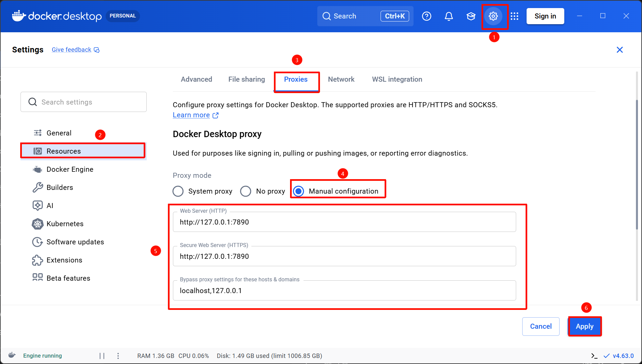
Task: Click the Docker whale logo
Action: [x=19, y=16]
